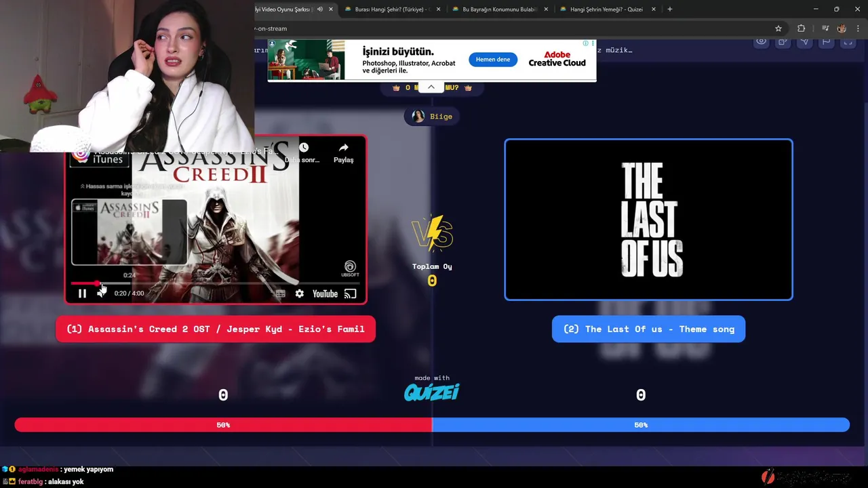The height and width of the screenshot is (488, 868).
Task: Enter fullscreen via the quiz page expand icon
Action: coord(848,42)
